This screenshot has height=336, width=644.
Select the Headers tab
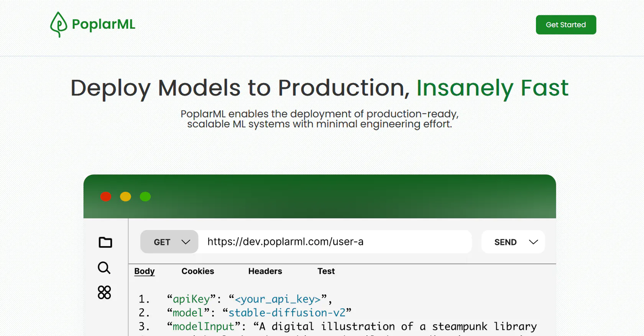(265, 271)
